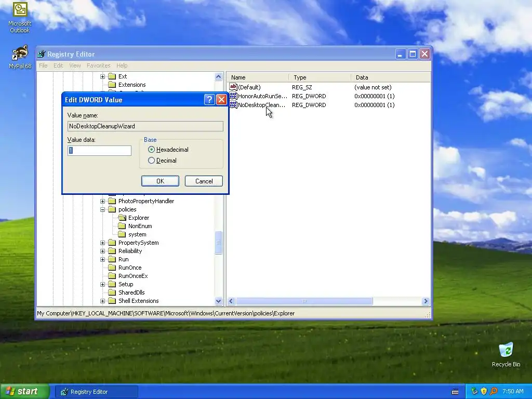Select the HonorAutoRunSe... value name
The width and height of the screenshot is (532, 399).
click(262, 96)
